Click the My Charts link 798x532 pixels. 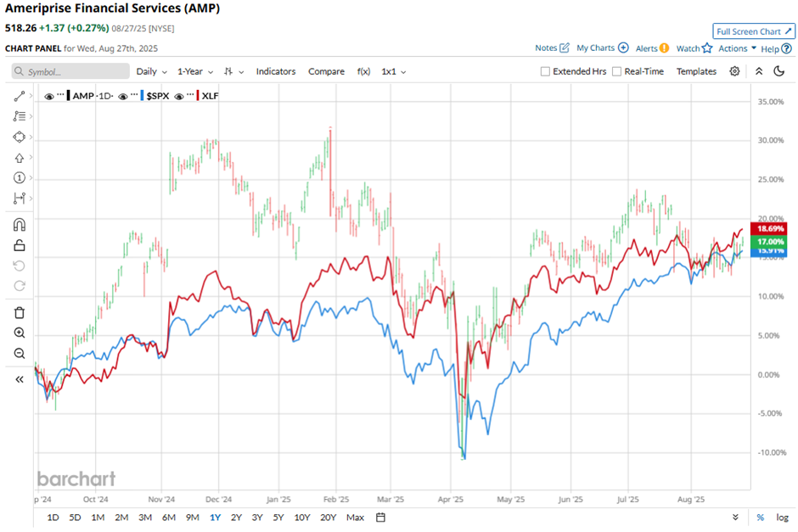(595, 48)
